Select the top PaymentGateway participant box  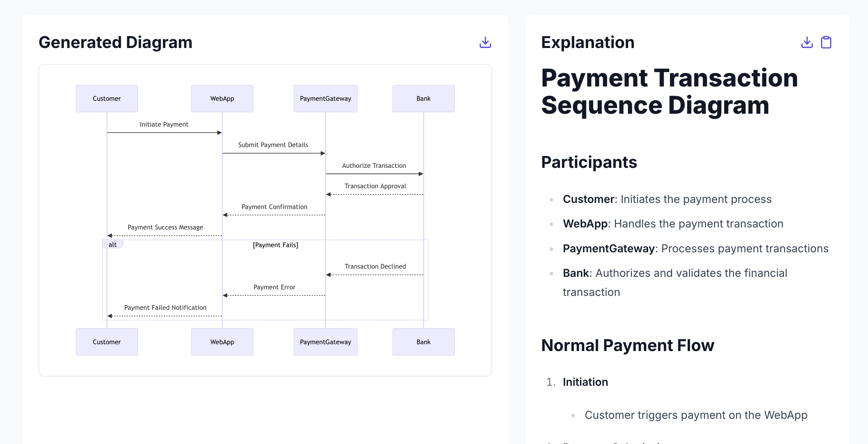[325, 98]
